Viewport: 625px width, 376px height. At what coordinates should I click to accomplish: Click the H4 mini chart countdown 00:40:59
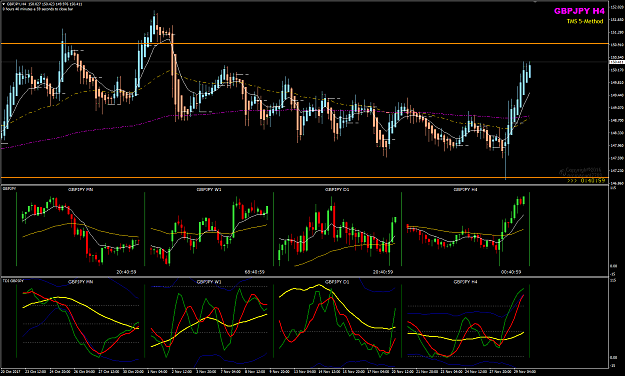coord(511,272)
